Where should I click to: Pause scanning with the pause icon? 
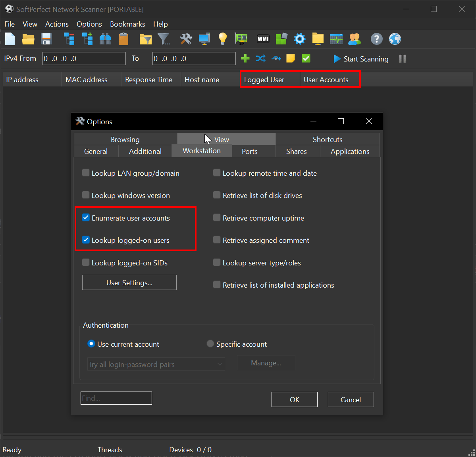[x=403, y=59]
